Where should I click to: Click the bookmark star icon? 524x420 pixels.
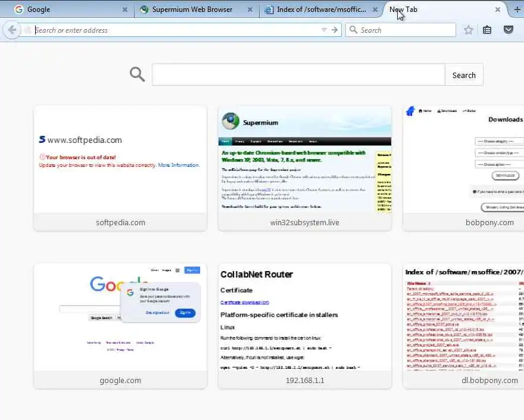(x=469, y=30)
